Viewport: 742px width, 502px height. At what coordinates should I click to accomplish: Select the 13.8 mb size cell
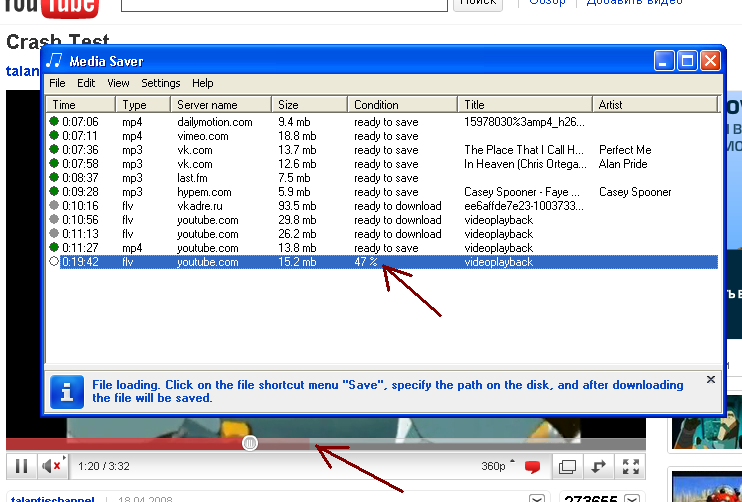point(297,248)
